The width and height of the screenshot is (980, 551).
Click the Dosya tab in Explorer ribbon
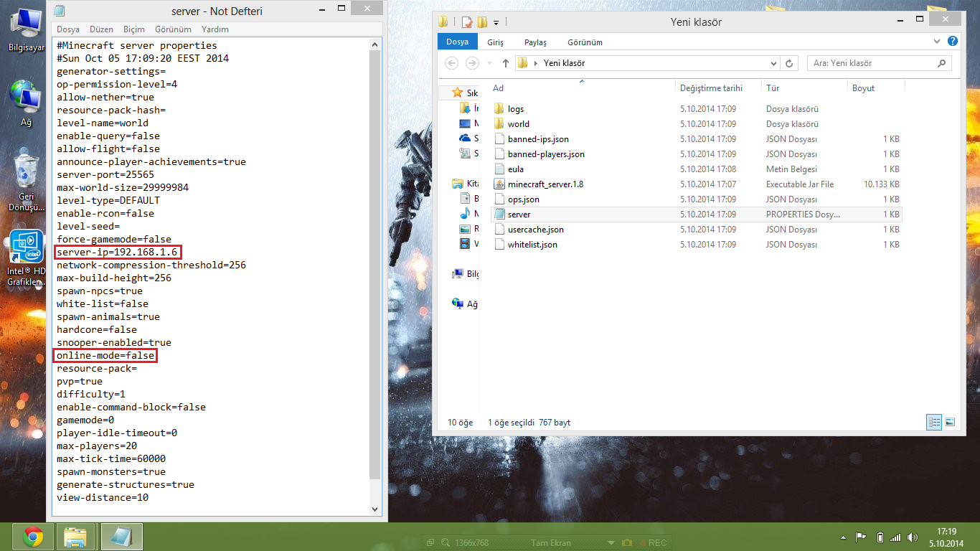(x=457, y=42)
